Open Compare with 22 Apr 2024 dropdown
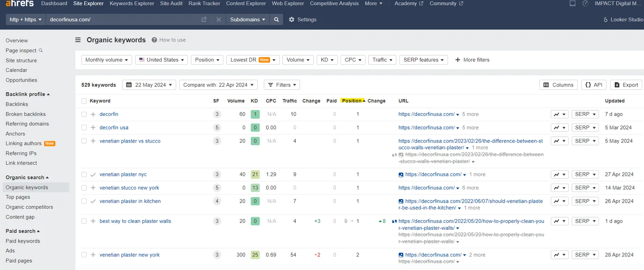The height and width of the screenshot is (270, 644). (219, 85)
